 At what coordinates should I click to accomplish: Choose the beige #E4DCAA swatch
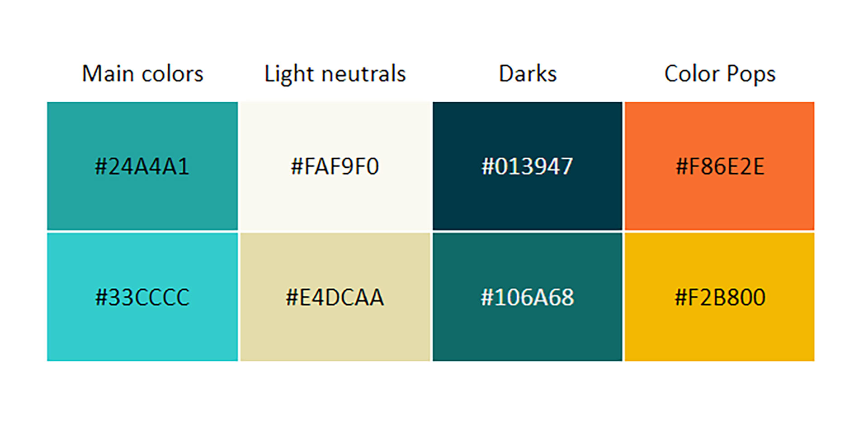[x=335, y=335]
